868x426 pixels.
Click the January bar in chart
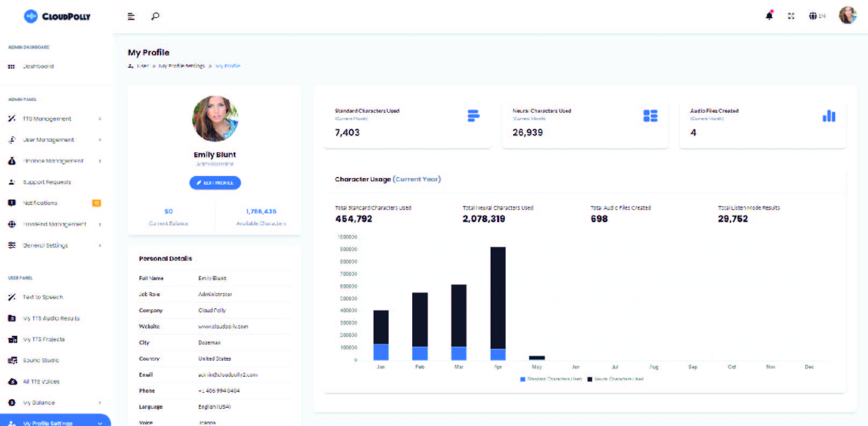(381, 335)
